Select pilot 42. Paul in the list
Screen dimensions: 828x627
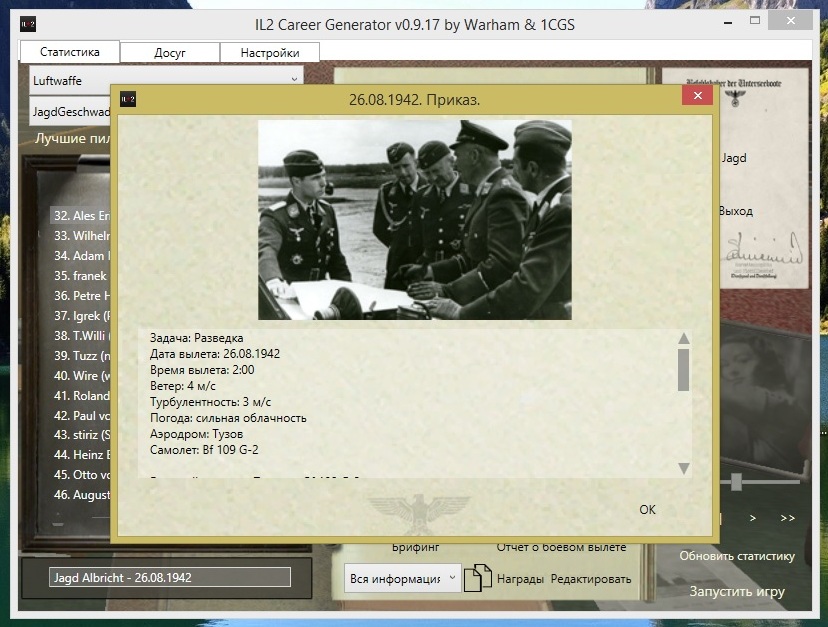(x=81, y=416)
